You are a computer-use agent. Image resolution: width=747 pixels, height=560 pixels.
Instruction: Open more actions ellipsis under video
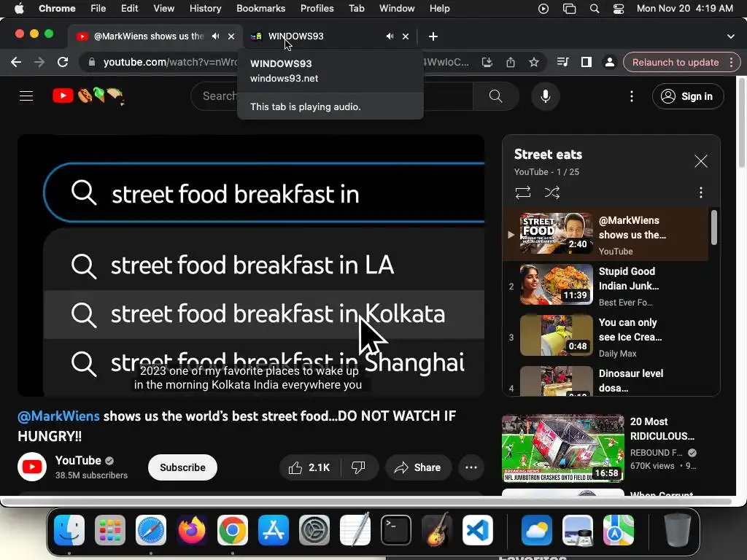pos(471,467)
